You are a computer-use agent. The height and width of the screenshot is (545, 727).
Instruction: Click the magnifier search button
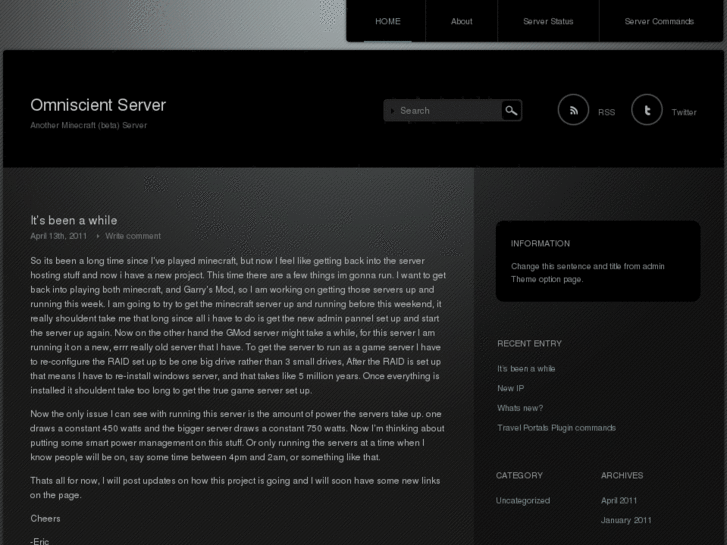pyautogui.click(x=511, y=110)
